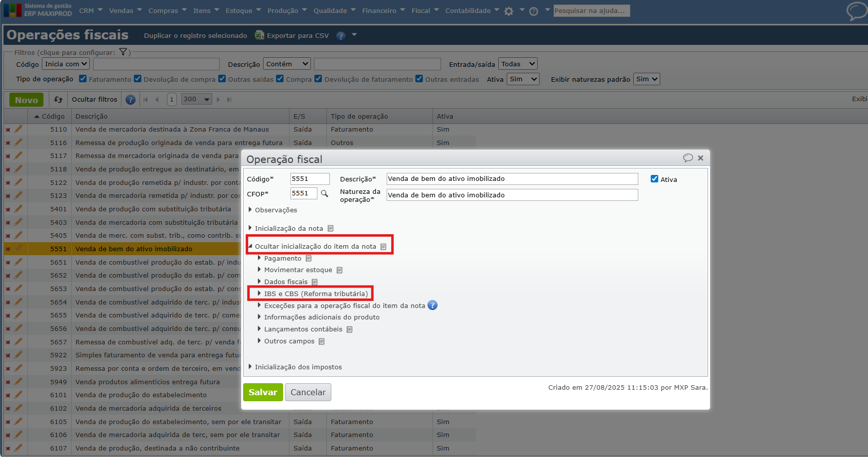Screen dimensions: 868x457
Task: Click note icon beside Inicialização da nota
Action: (x=330, y=228)
